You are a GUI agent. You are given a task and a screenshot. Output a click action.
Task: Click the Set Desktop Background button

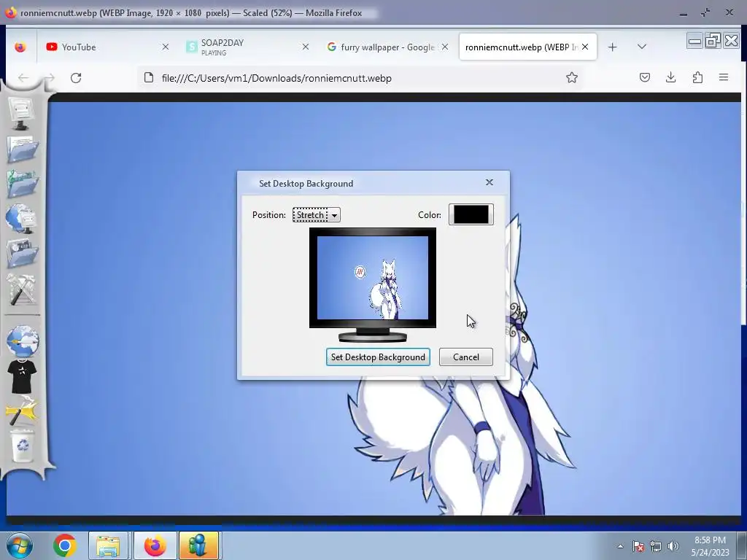(x=378, y=357)
